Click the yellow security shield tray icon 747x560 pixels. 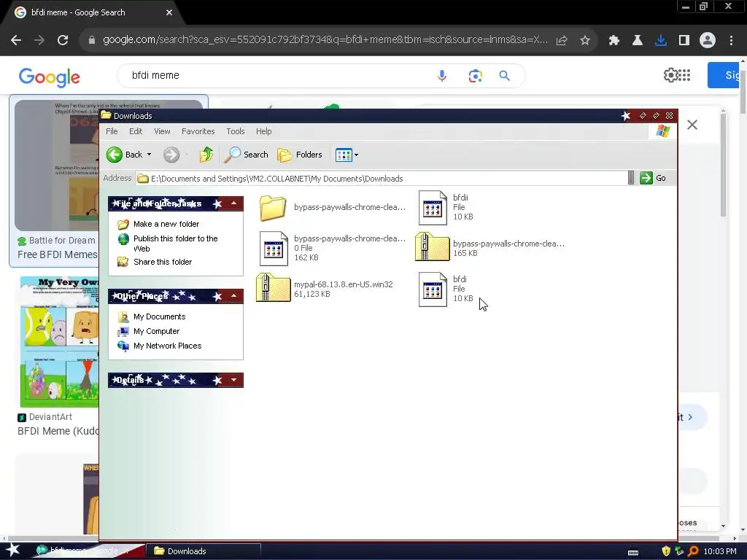(x=666, y=551)
